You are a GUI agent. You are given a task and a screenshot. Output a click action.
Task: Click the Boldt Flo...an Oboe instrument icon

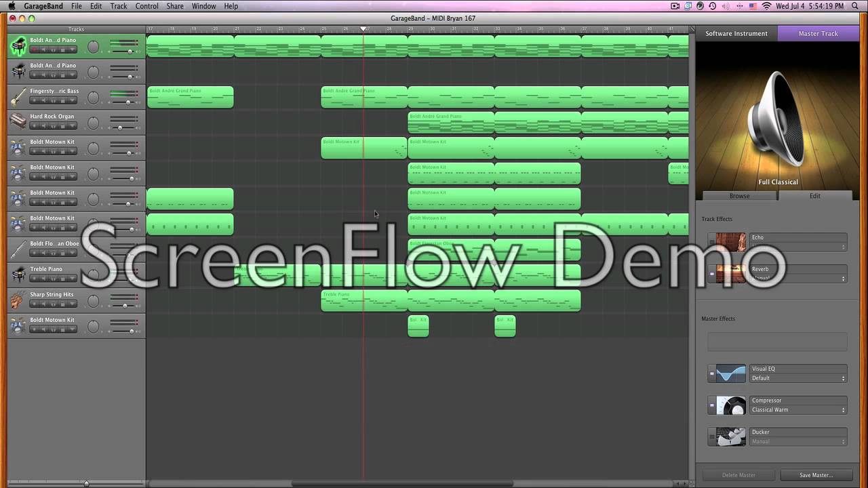18,249
